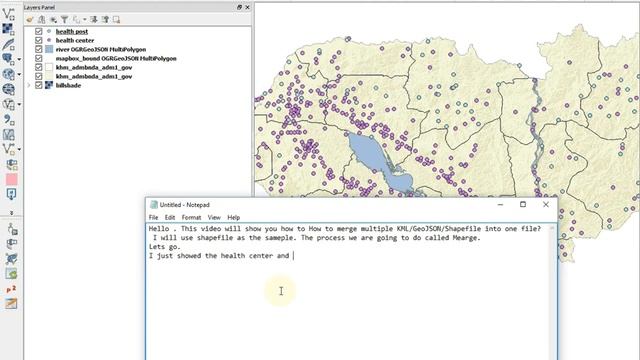Viewport: 640px width, 360px height.
Task: Click the Collapse All icon in Layers Panel
Action: [x=105, y=20]
